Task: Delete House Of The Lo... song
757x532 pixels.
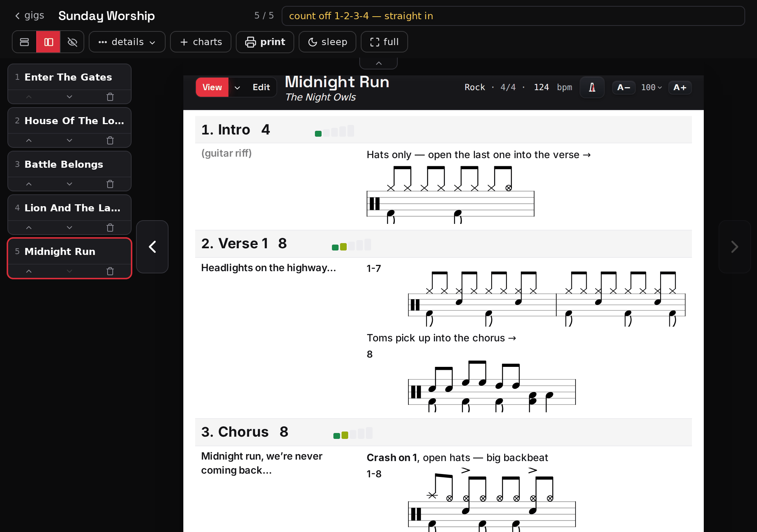Action: click(110, 140)
